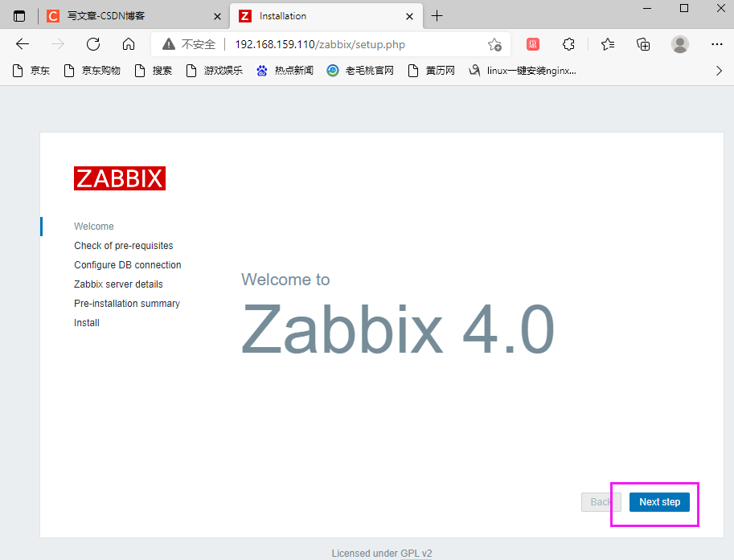Open a new tab with plus icon
The image size is (734, 560).
click(x=437, y=16)
